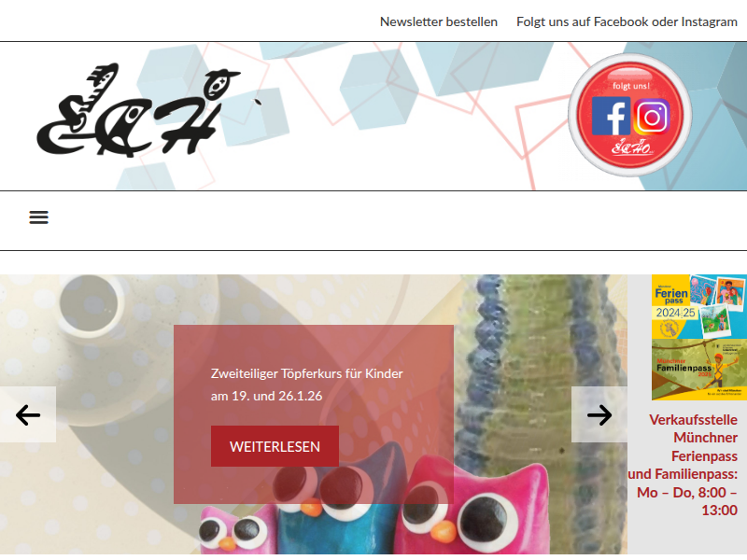Click the WEITERLESEN button
This screenshot has width=747, height=560.
click(x=275, y=446)
